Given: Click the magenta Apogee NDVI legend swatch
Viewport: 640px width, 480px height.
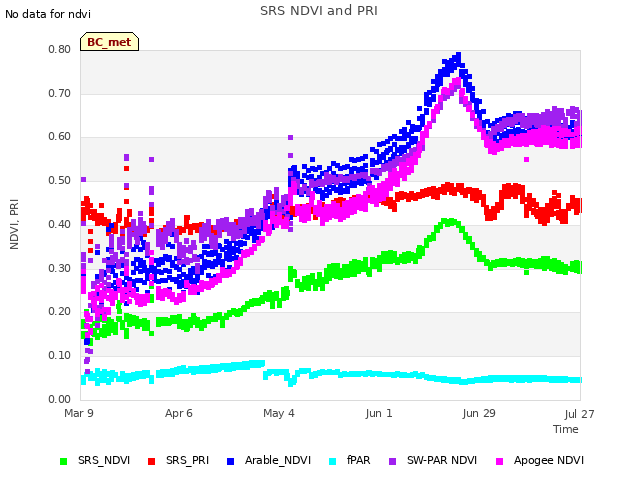Looking at the screenshot, I should (499, 461).
